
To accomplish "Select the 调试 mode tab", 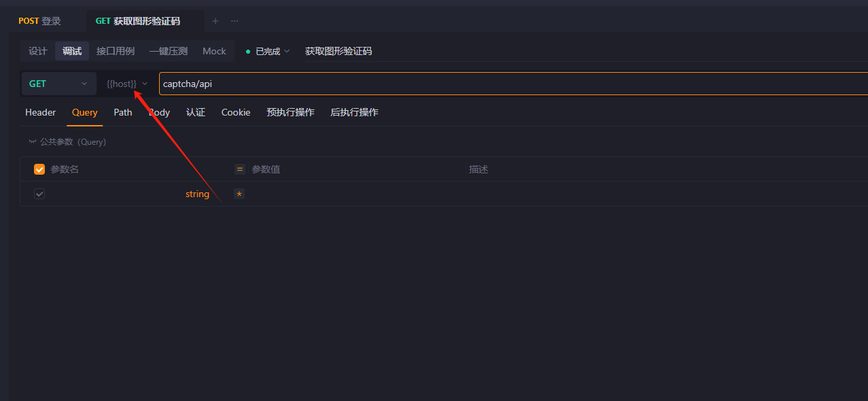I will 72,51.
